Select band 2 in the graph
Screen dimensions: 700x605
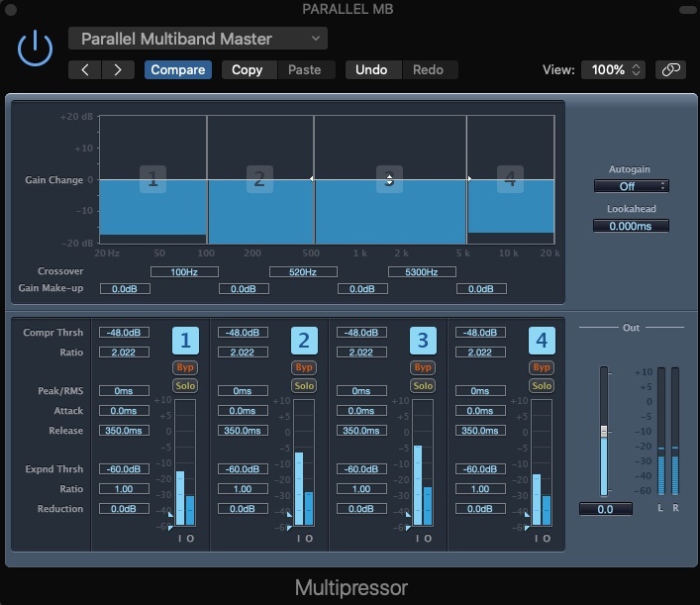click(x=259, y=179)
